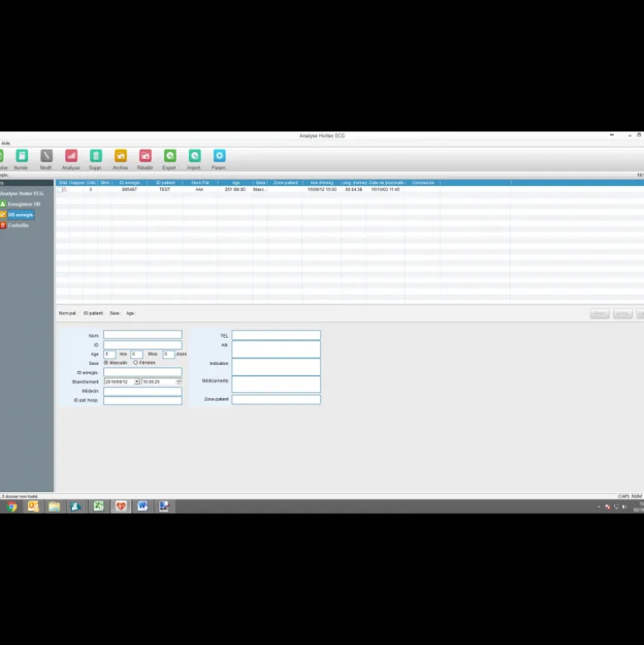Open the Aide menu
644x645 pixels.
tap(6, 143)
